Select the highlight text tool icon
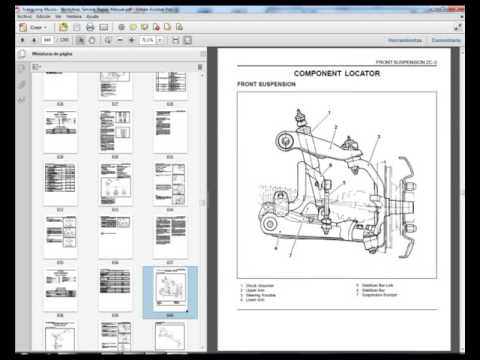The width and height of the screenshot is (480, 360). [x=144, y=27]
